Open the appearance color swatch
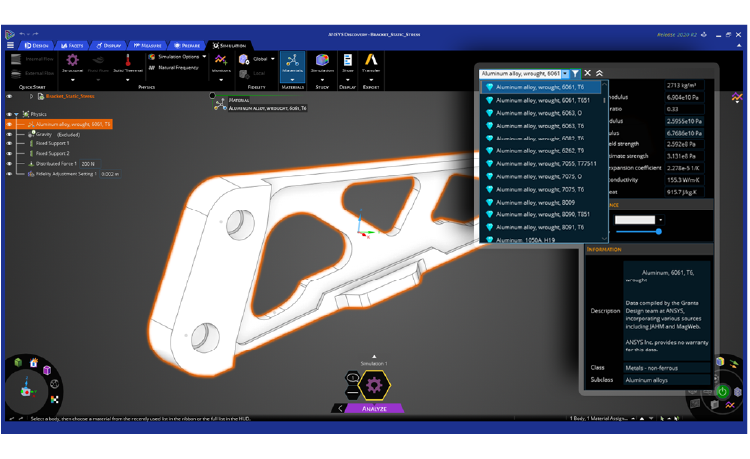 click(x=635, y=220)
